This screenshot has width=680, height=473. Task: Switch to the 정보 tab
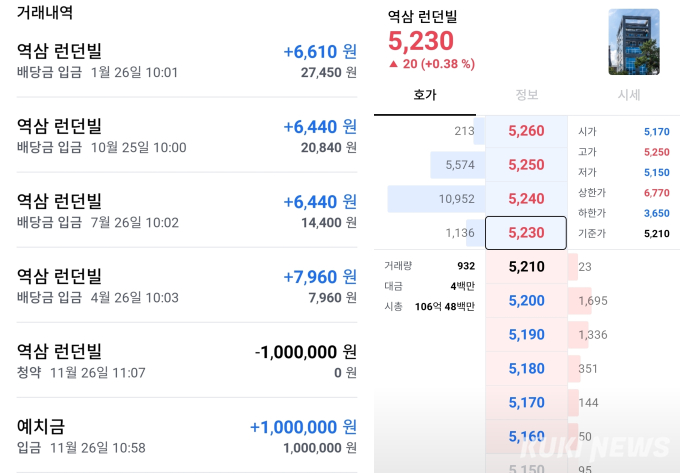tap(527, 95)
